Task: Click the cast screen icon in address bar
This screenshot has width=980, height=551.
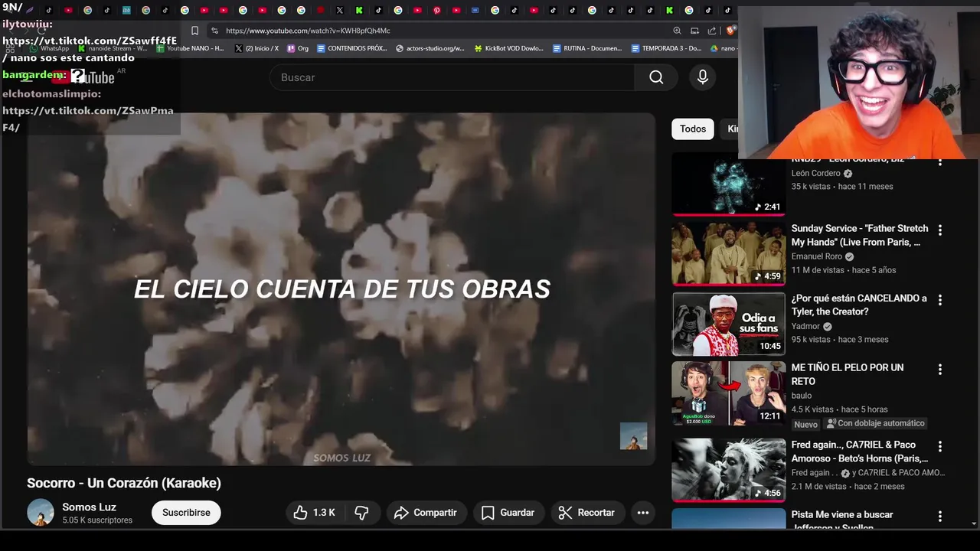Action: click(x=694, y=31)
